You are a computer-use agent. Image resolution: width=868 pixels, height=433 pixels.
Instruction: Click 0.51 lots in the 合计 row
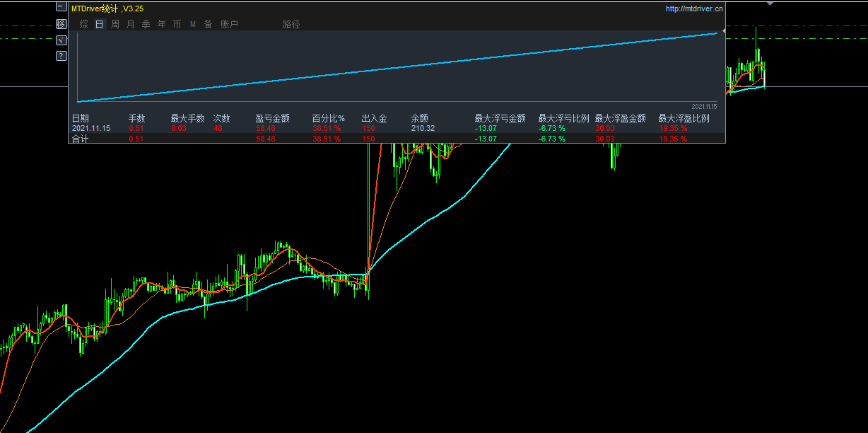point(136,139)
